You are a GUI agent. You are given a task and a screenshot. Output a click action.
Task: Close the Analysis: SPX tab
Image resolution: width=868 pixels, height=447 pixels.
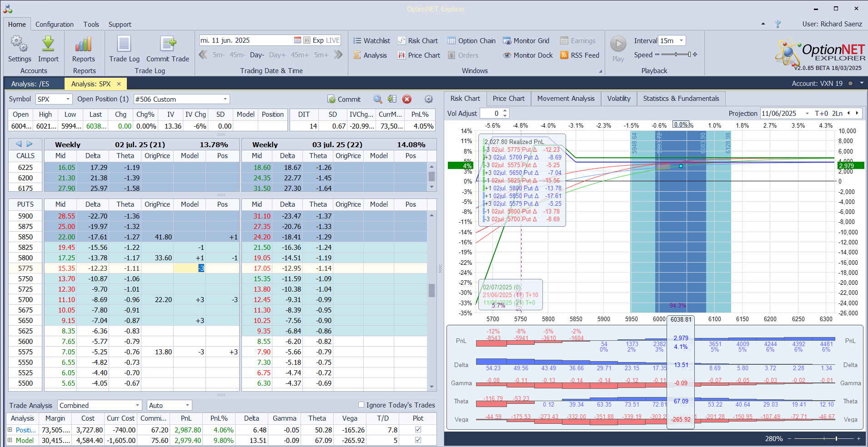click(x=119, y=84)
